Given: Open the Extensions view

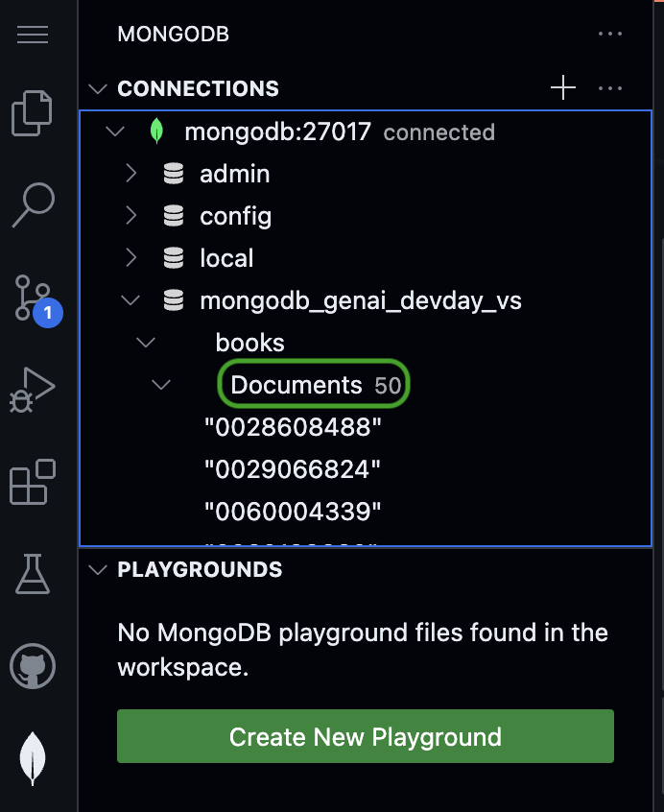Looking at the screenshot, I should (x=33, y=482).
